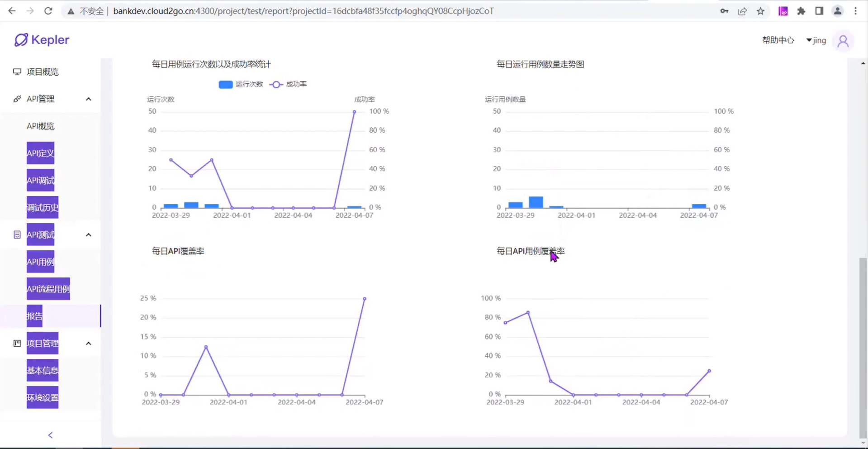Toggle the 运行次数 legend series

coord(241,84)
